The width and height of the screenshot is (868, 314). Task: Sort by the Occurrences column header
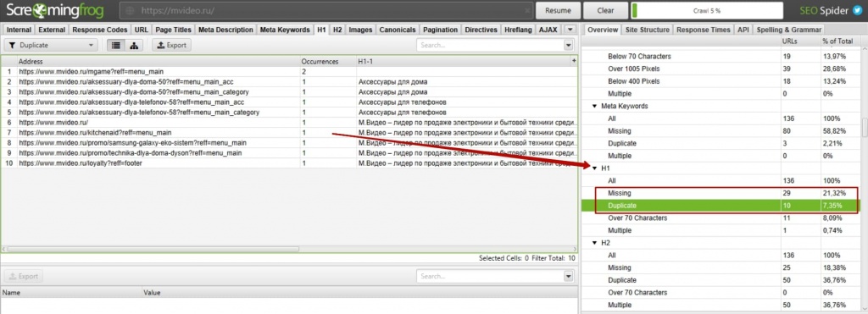click(328, 62)
